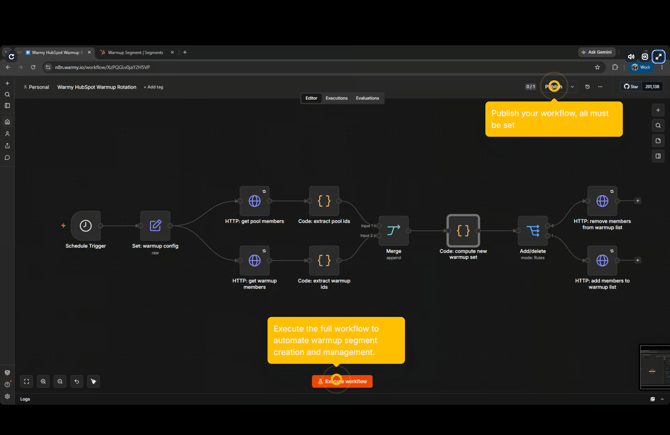
Task: Click the canvas minimap thumbnail
Action: click(655, 367)
